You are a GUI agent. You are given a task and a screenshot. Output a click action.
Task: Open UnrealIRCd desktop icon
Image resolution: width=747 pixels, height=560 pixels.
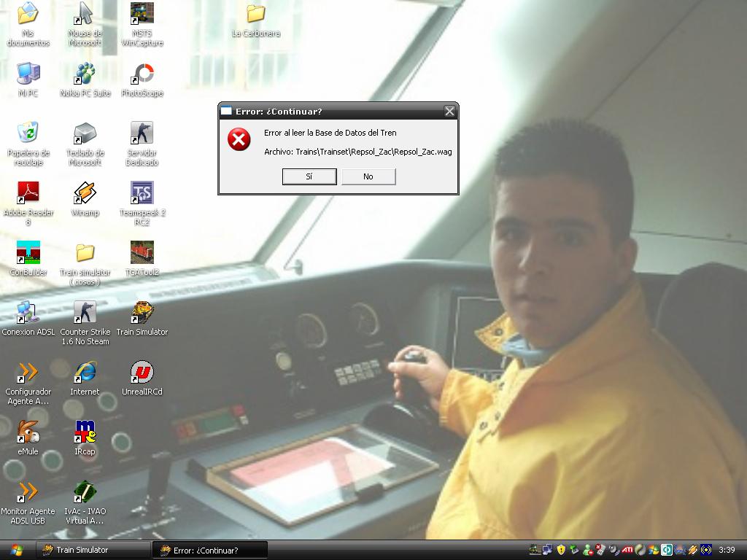point(142,373)
